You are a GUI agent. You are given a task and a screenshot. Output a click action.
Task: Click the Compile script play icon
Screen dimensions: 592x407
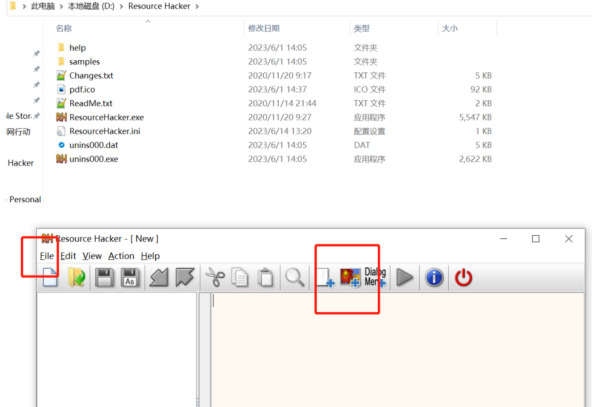click(x=405, y=278)
